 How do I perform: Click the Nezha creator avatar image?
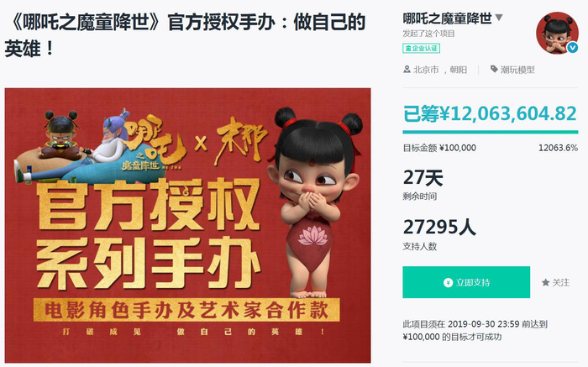(x=557, y=34)
